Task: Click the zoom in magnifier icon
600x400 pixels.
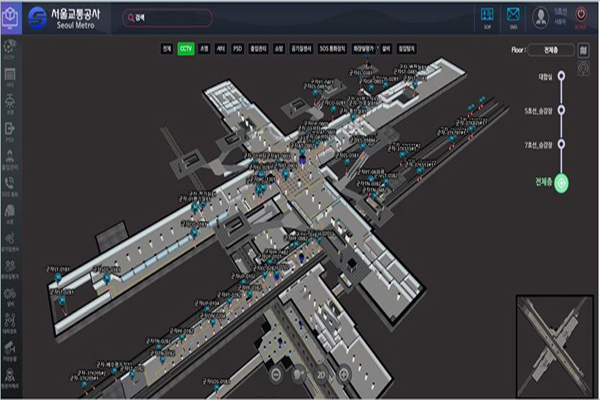Action: pos(344,374)
